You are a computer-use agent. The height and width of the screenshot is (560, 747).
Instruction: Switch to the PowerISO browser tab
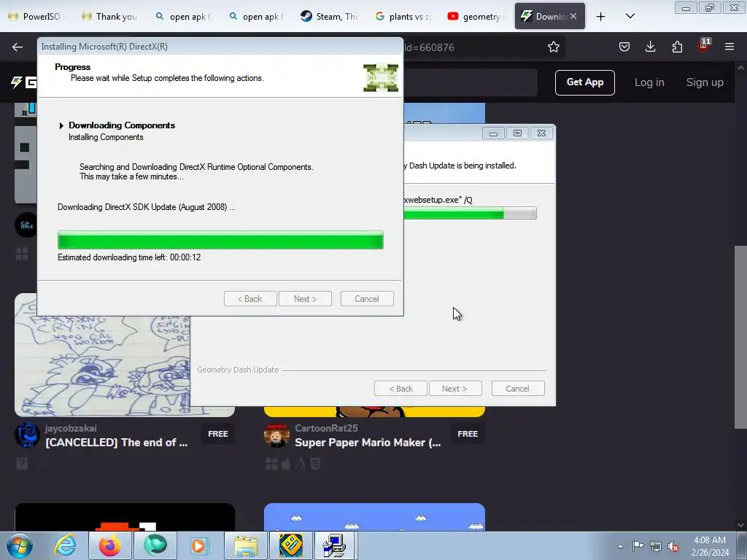pos(35,16)
